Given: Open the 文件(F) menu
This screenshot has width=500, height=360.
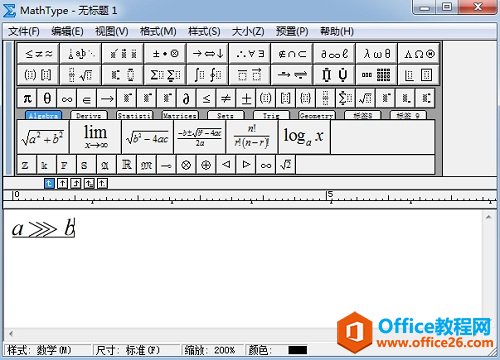Looking at the screenshot, I should pos(24,32).
